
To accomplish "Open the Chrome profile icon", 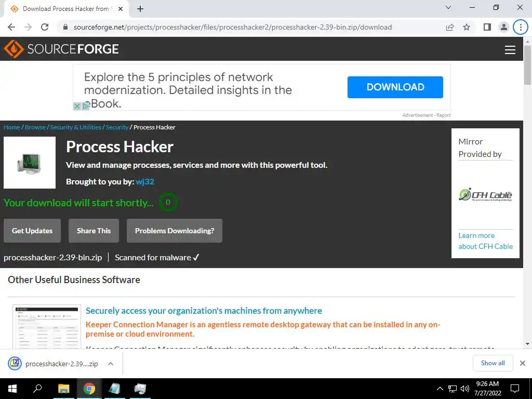I will [504, 27].
